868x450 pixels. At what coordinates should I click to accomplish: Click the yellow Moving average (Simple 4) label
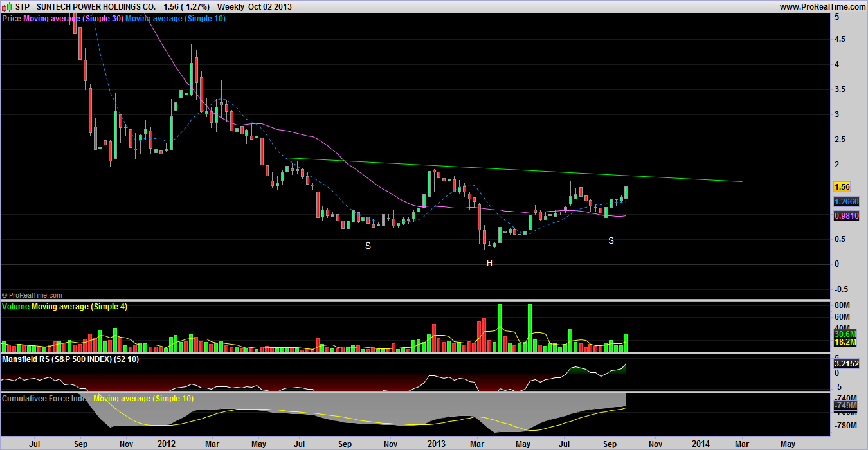click(79, 307)
